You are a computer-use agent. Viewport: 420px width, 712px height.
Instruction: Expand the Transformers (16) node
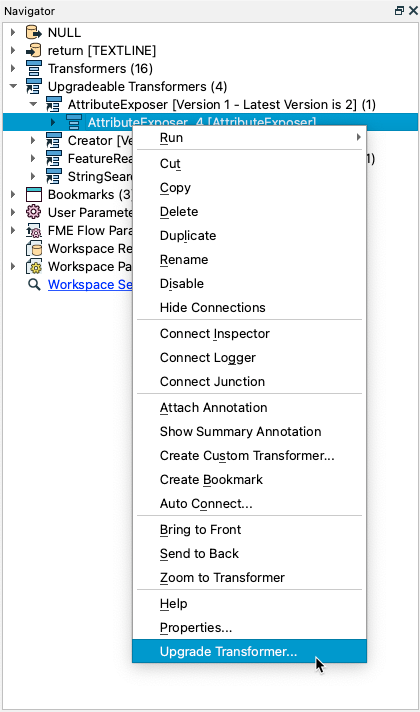click(x=13, y=69)
